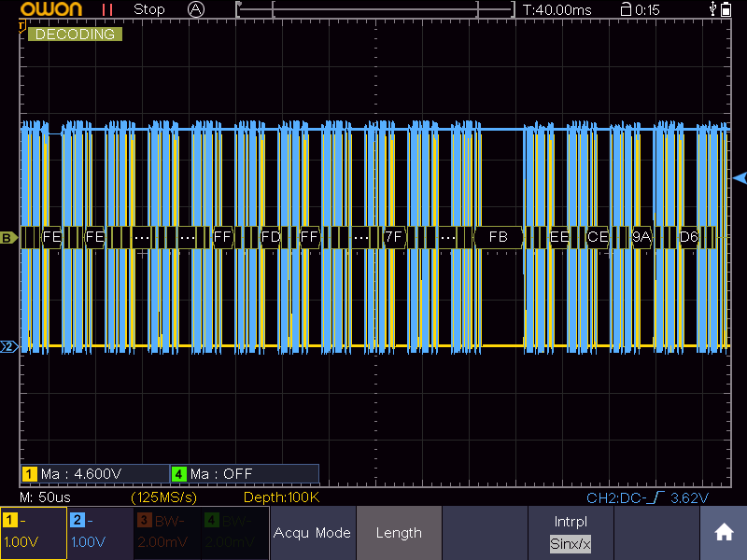The image size is (747, 560).
Task: Click the yellow channel 1 number badge in measurements
Action: 29,474
